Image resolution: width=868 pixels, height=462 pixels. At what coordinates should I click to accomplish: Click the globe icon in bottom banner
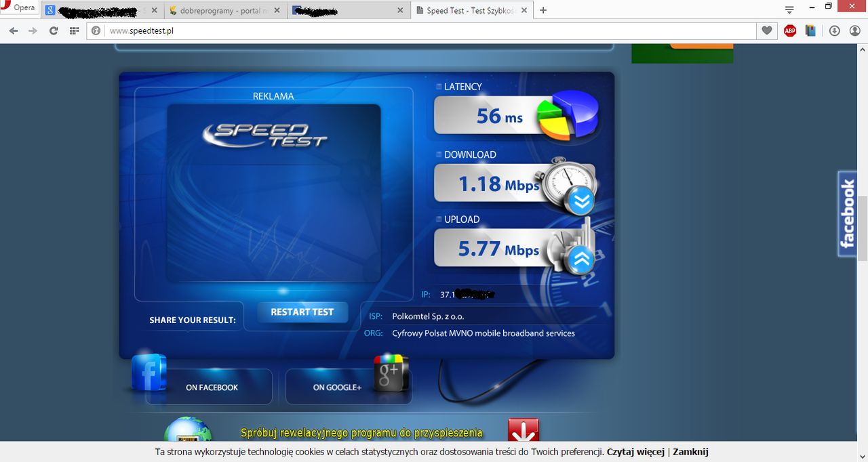pos(188,429)
